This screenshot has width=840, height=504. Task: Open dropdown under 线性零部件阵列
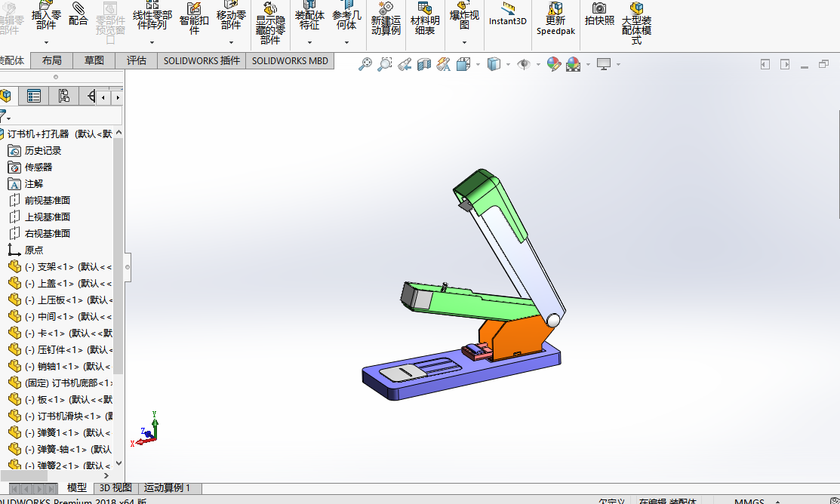152,42
